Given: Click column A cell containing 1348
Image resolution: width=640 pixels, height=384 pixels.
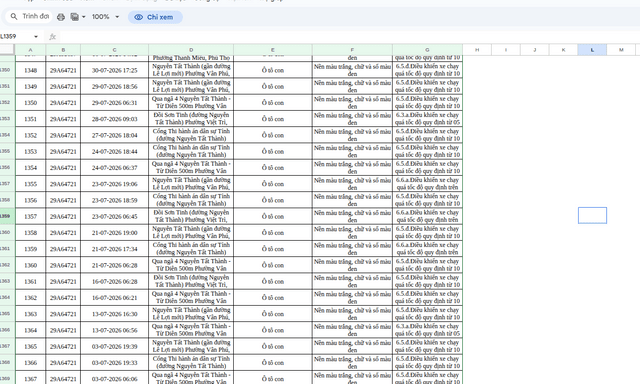Looking at the screenshot, I should [x=31, y=70].
